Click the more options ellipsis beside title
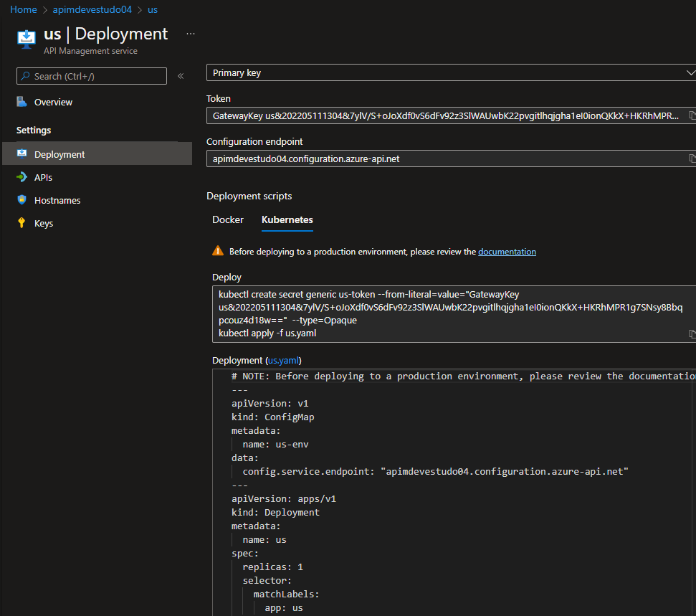 pyautogui.click(x=191, y=34)
